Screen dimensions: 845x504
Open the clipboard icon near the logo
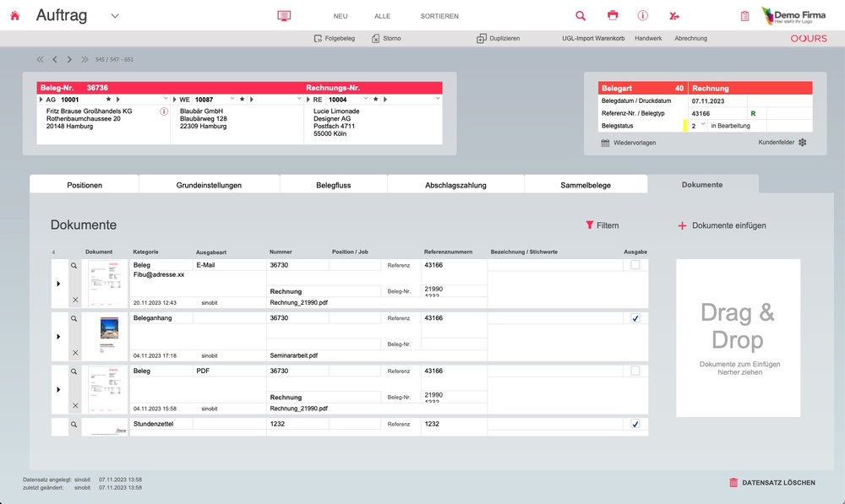pyautogui.click(x=744, y=16)
